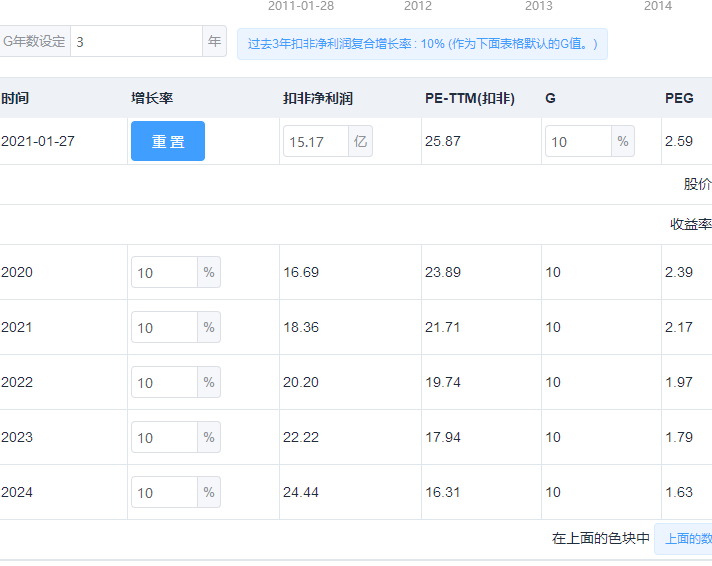Jump to 2012 on the timeline axis
This screenshot has height=566, width=712.
pos(418,6)
